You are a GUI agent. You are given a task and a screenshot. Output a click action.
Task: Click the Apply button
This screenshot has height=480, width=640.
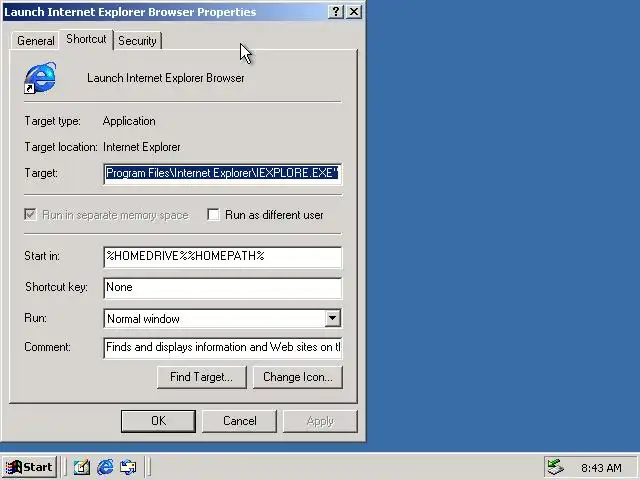(320, 421)
